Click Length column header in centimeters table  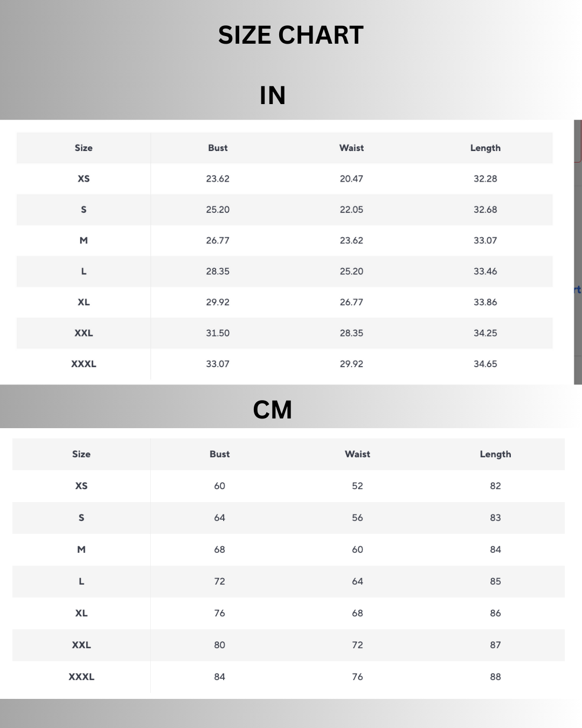pyautogui.click(x=495, y=454)
